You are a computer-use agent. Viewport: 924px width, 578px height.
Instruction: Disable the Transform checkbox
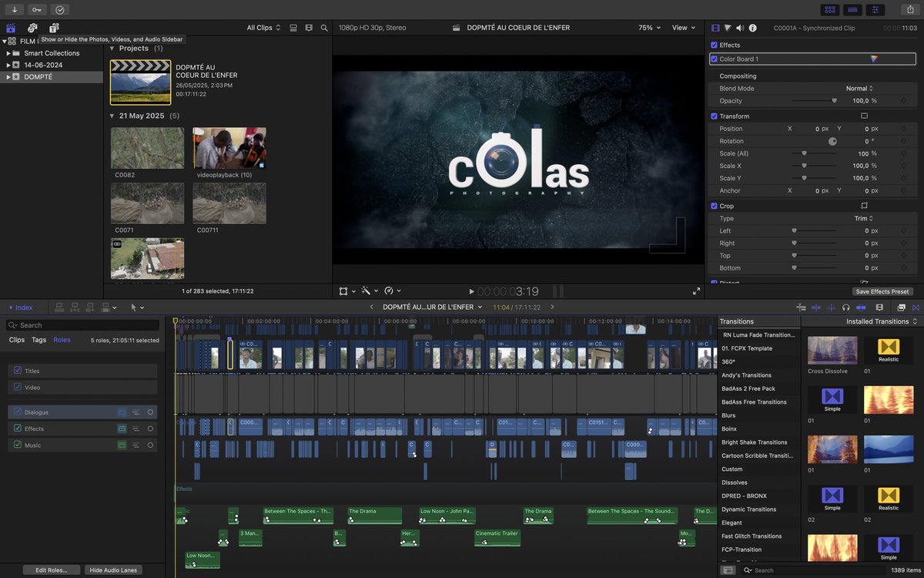[714, 116]
